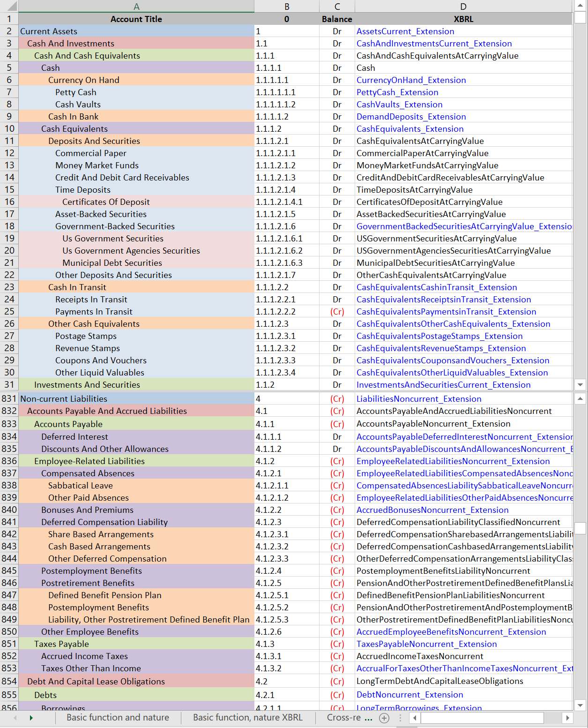Select the Debt And Capital Lease Obligations cell
The height and width of the screenshot is (728, 588).
click(136, 681)
